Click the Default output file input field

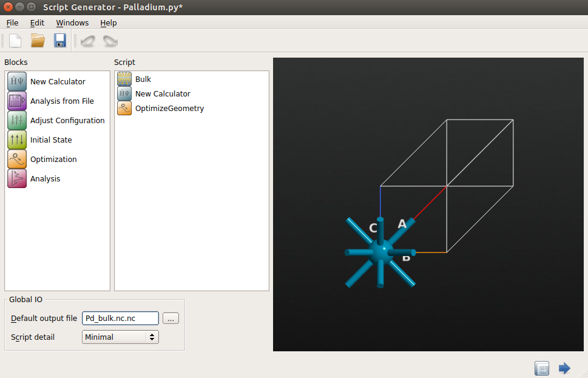[x=120, y=319]
